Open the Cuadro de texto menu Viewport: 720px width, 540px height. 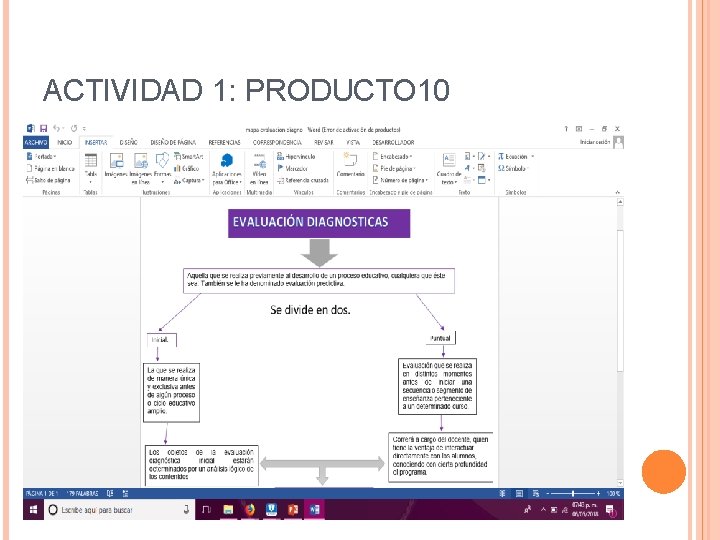click(449, 169)
